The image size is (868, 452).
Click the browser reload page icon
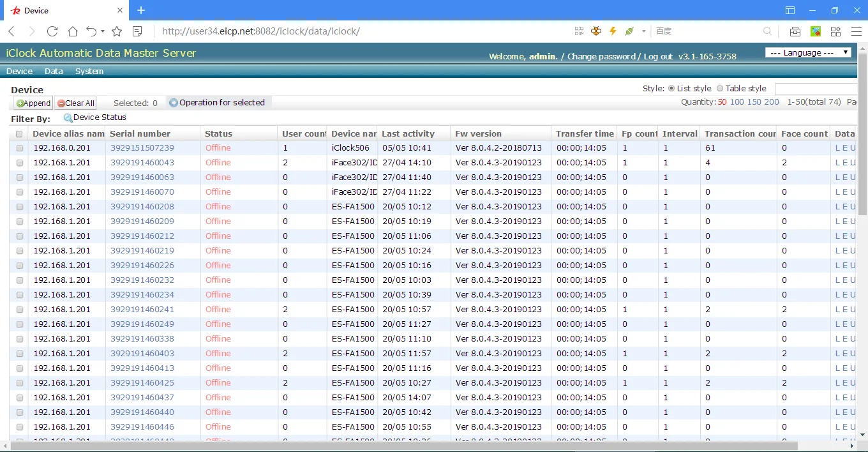tap(52, 31)
